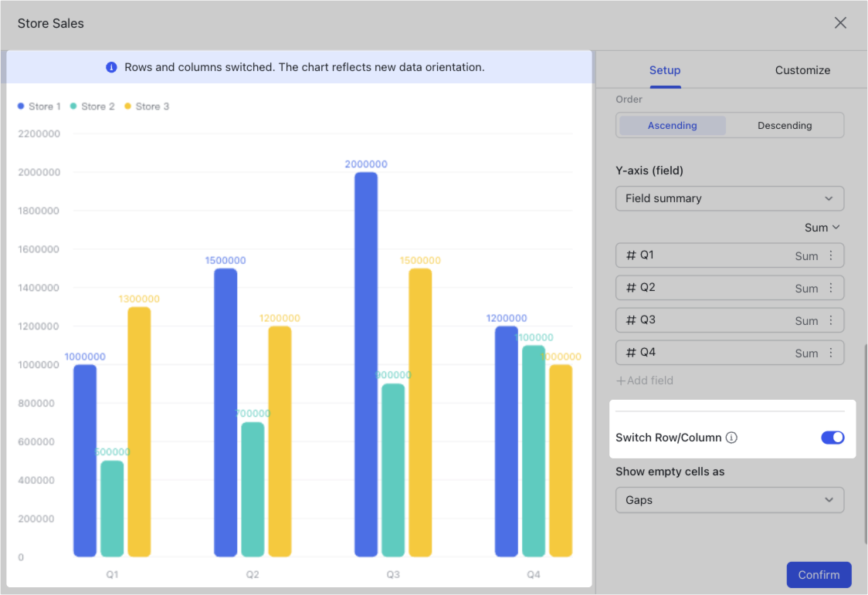Select Ascending order
Viewport: 868px width, 595px height.
click(672, 126)
